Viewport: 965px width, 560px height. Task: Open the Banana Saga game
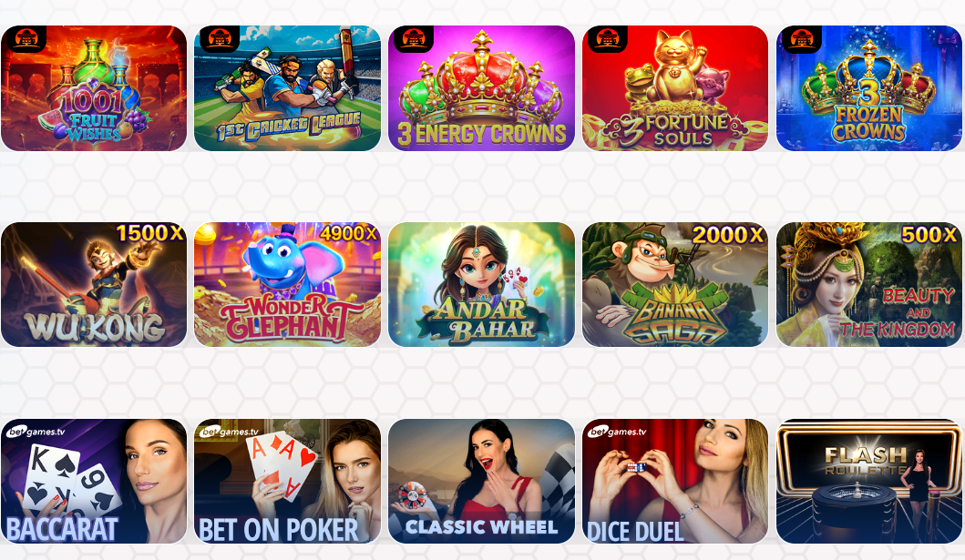(675, 285)
